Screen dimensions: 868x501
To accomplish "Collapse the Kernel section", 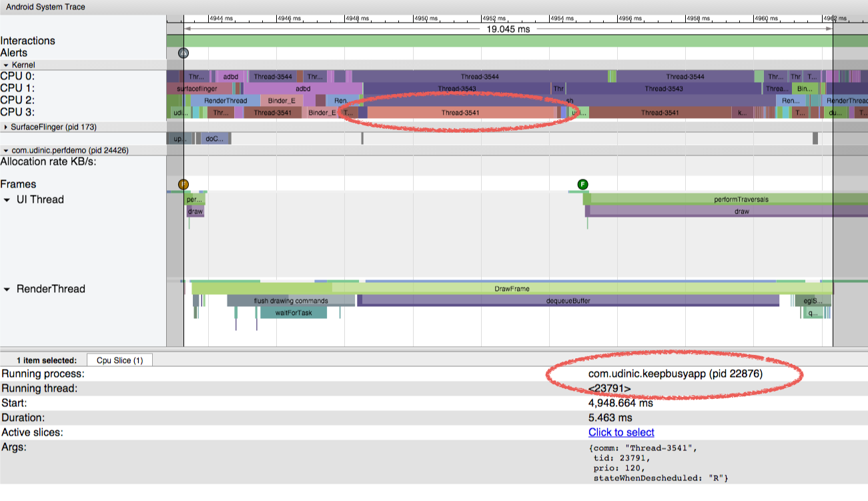I will click(x=6, y=65).
